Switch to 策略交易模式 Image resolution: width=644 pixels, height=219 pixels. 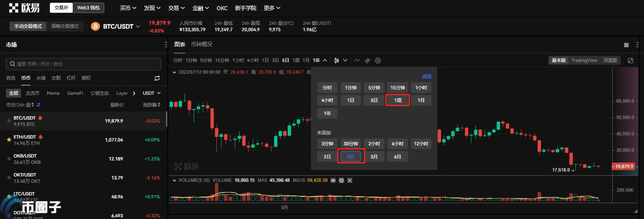(x=65, y=26)
